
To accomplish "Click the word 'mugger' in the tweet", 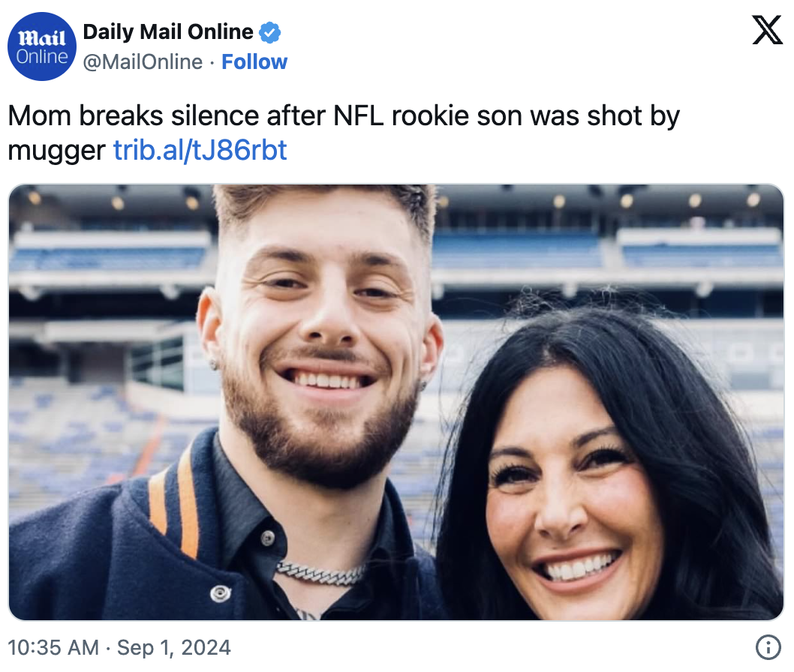I will (x=56, y=151).
